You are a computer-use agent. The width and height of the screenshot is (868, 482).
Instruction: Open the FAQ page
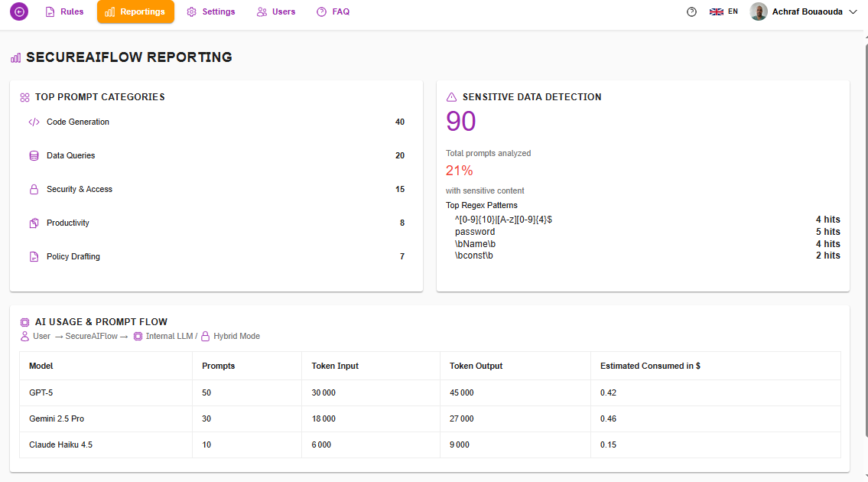(333, 11)
